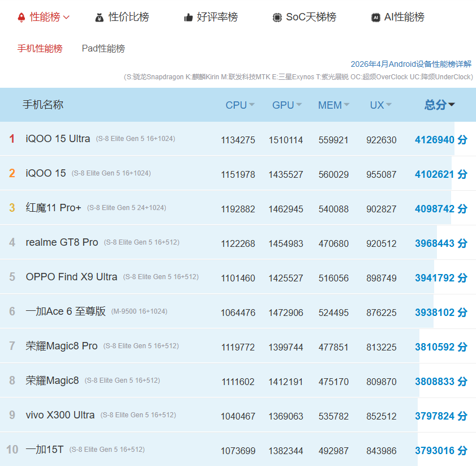Click UX score 876225
This screenshot has height=466, width=476.
381,313
